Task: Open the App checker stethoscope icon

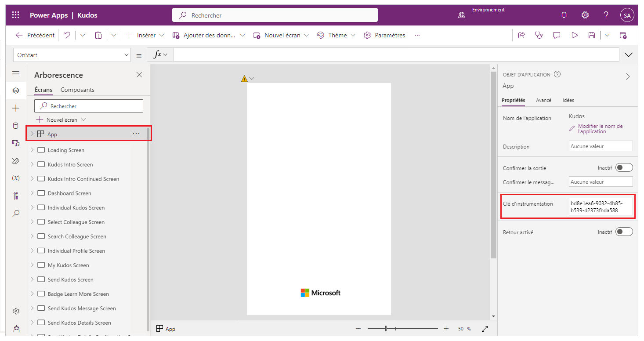Action: pos(539,35)
